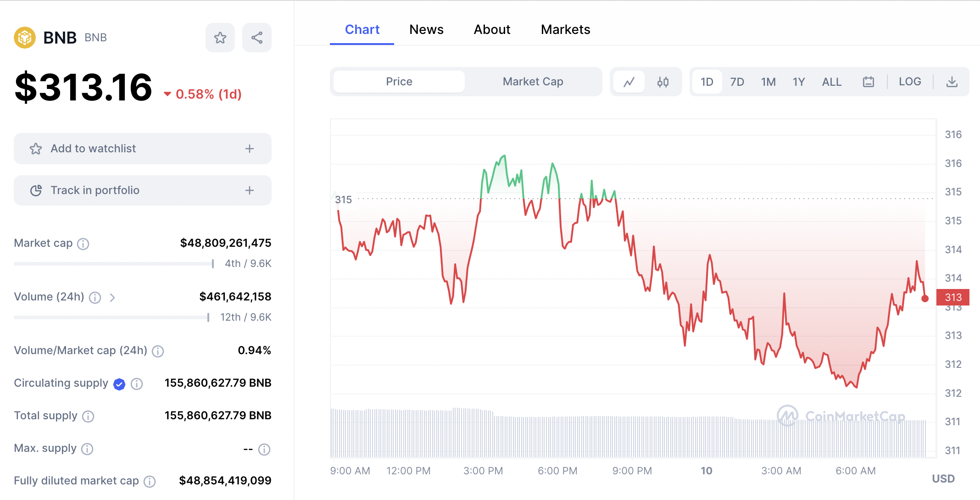Click the $48,809,261,475 market cap value

tap(226, 243)
